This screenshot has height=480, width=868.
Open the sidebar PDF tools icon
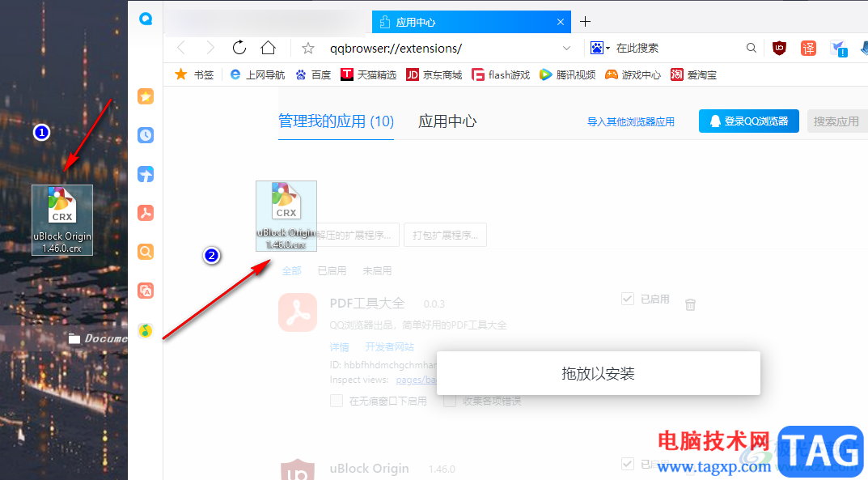click(146, 213)
